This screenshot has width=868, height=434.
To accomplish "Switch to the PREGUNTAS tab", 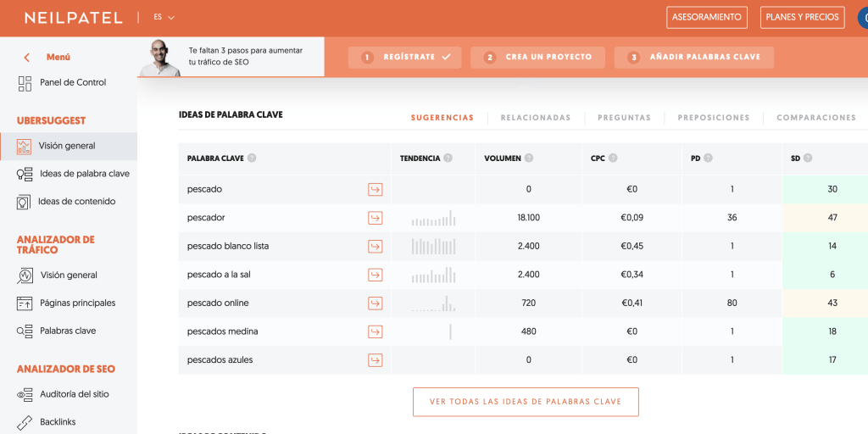I will (624, 118).
